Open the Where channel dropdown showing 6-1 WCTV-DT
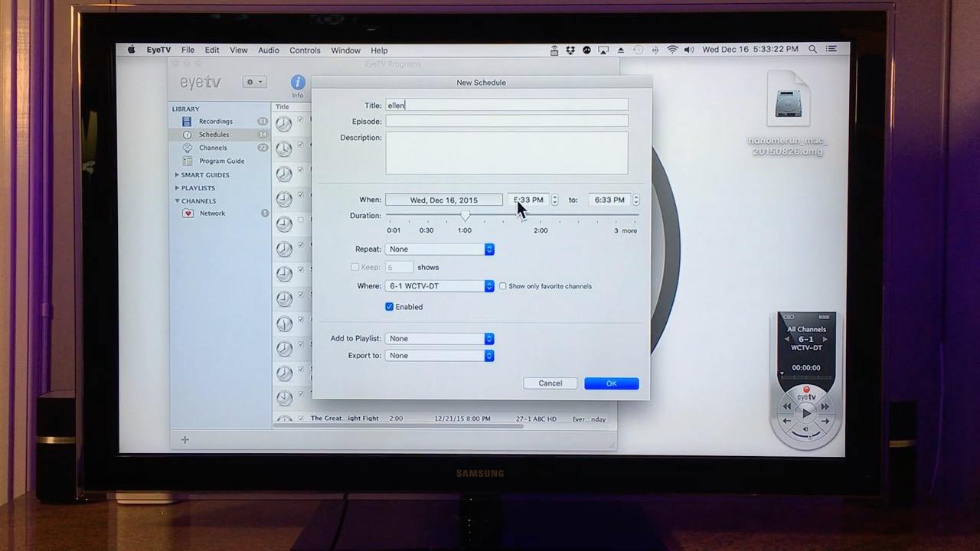The image size is (980, 551). pyautogui.click(x=439, y=286)
